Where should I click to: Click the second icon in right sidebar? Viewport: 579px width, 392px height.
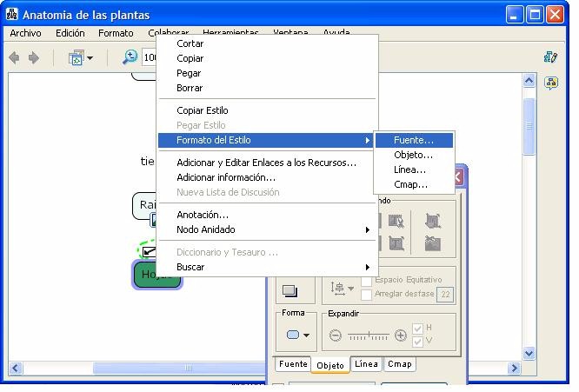(x=550, y=83)
